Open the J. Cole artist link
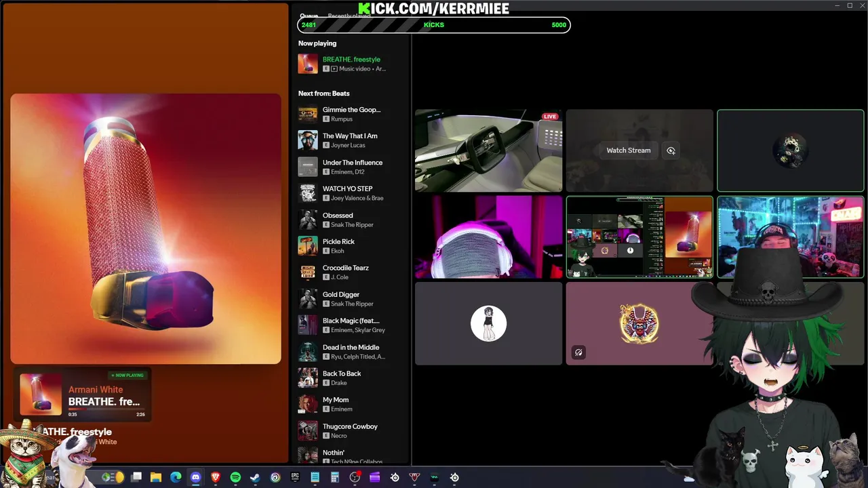 click(339, 277)
